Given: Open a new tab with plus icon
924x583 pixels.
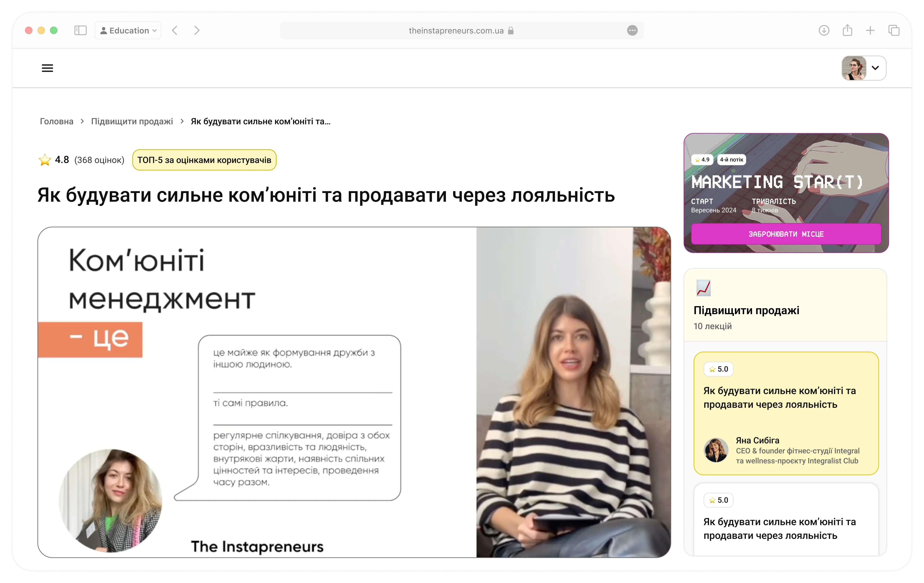Looking at the screenshot, I should click(x=870, y=30).
